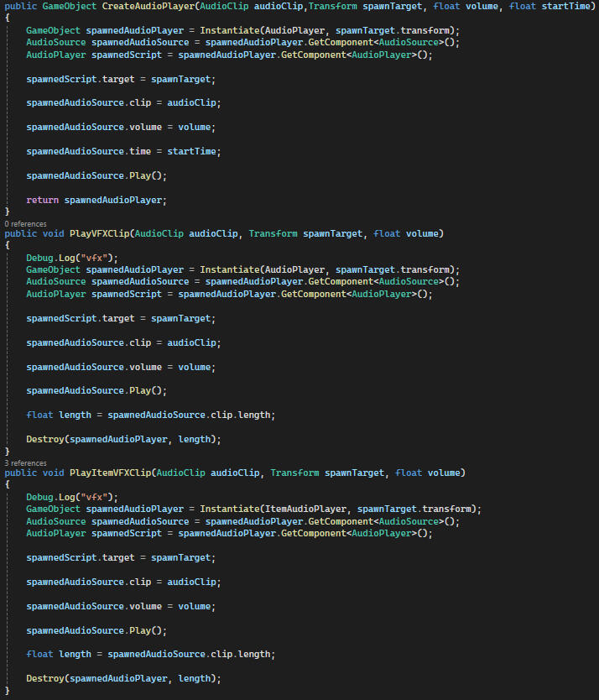Image resolution: width=599 pixels, height=700 pixels.
Task: Click the void keyword before PlayVFXClip
Action: [52, 233]
